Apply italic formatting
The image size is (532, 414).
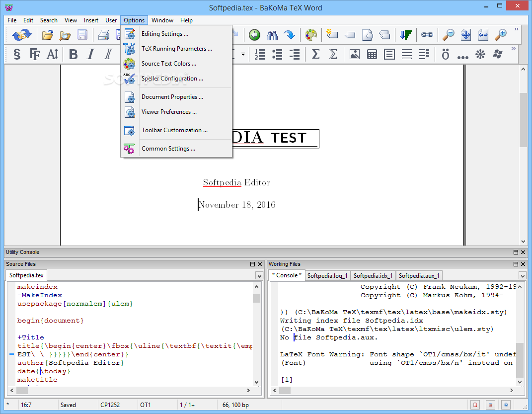pyautogui.click(x=90, y=54)
